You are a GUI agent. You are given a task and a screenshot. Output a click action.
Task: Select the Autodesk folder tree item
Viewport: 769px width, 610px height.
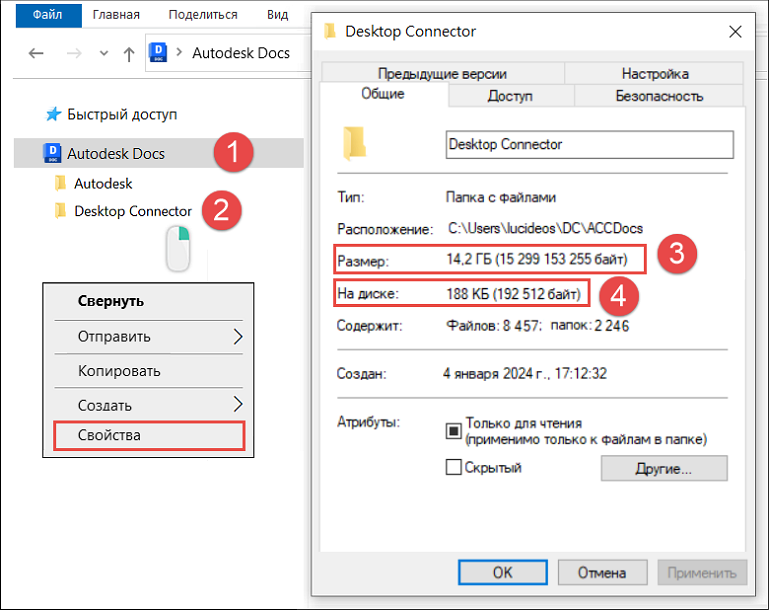point(103,183)
